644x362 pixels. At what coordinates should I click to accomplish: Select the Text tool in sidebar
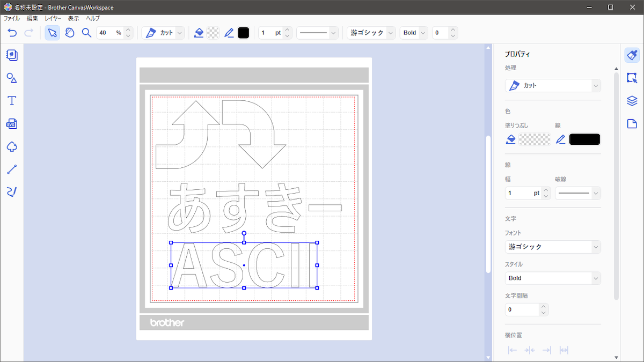[12, 101]
